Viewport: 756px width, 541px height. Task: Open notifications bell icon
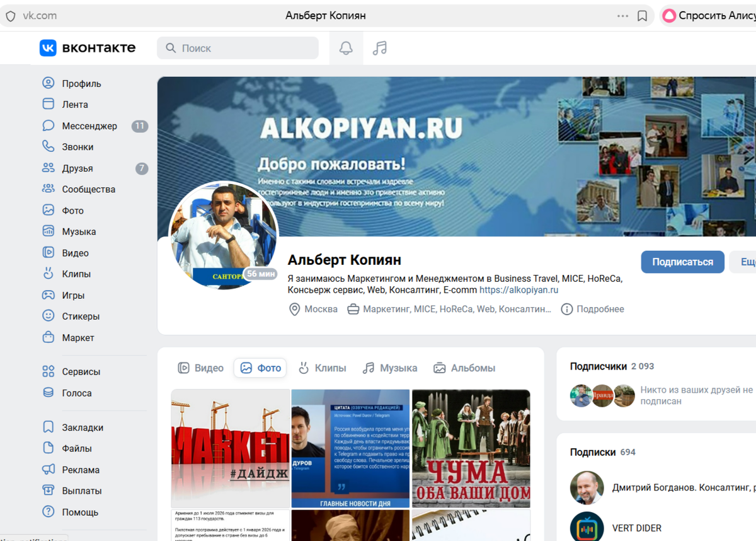[x=346, y=48]
